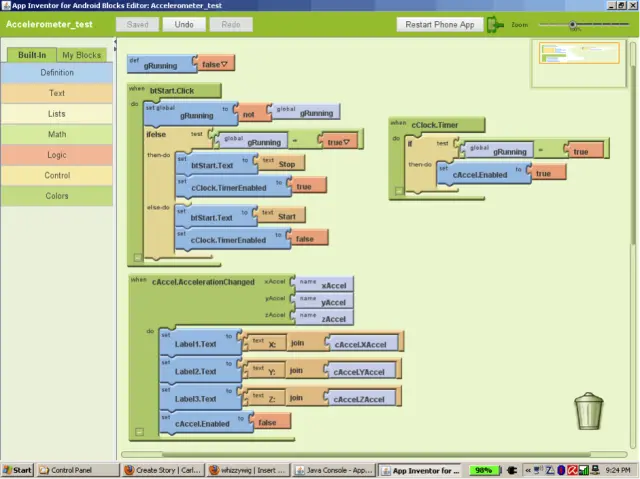The height and width of the screenshot is (479, 640).
Task: Click the trash can icon
Action: 589,411
